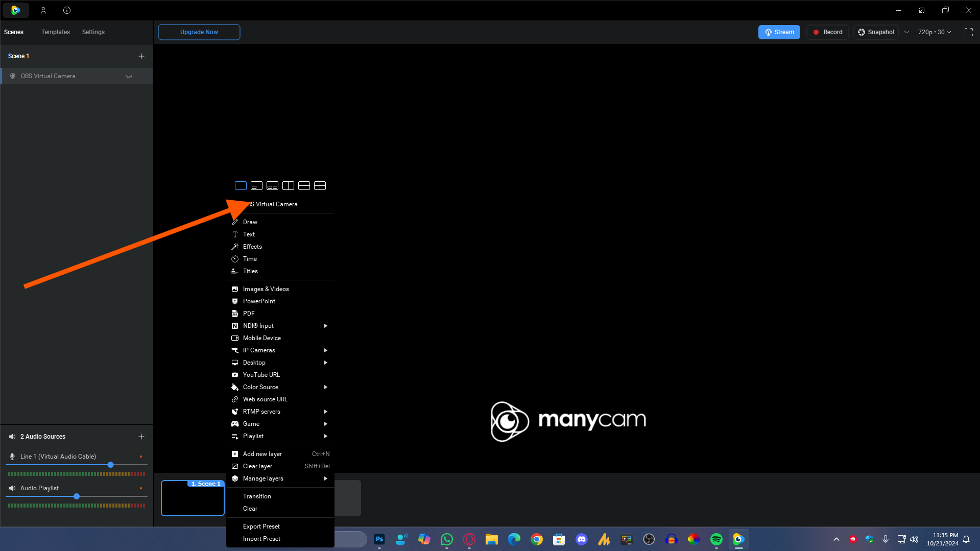The height and width of the screenshot is (551, 980).
Task: Click the OBS Virtual Camera source icon
Action: click(x=13, y=76)
